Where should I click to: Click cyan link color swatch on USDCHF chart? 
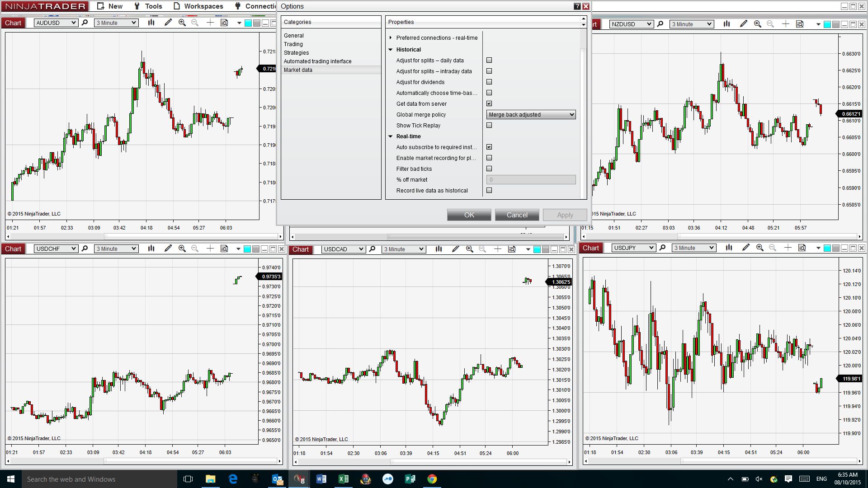coord(247,249)
